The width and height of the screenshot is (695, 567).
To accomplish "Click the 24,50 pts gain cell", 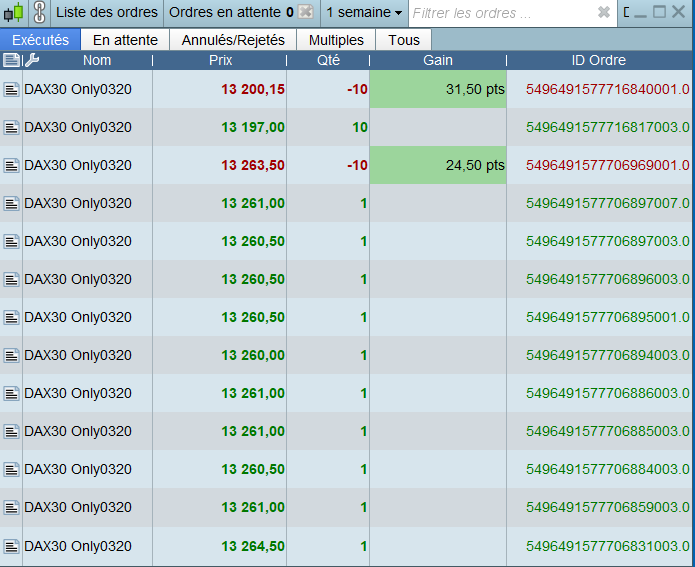I will tap(438, 165).
